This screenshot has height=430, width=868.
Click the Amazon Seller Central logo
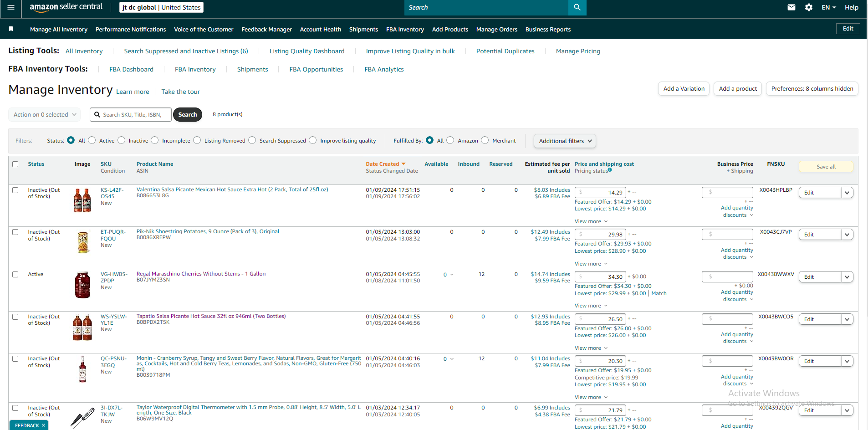(66, 7)
